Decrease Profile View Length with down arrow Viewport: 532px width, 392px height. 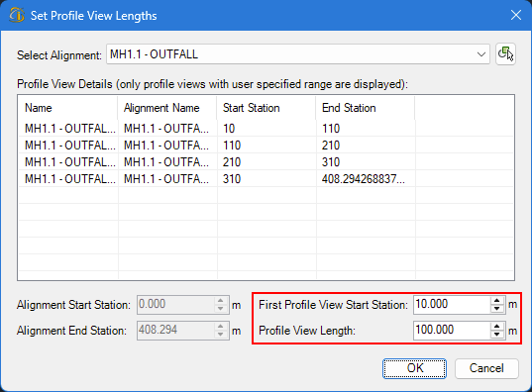pyautogui.click(x=497, y=335)
